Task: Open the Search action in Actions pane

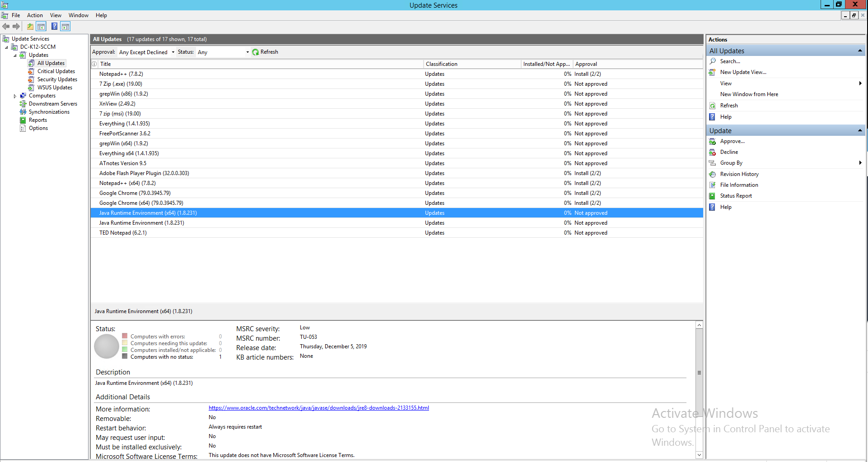Action: pyautogui.click(x=730, y=61)
